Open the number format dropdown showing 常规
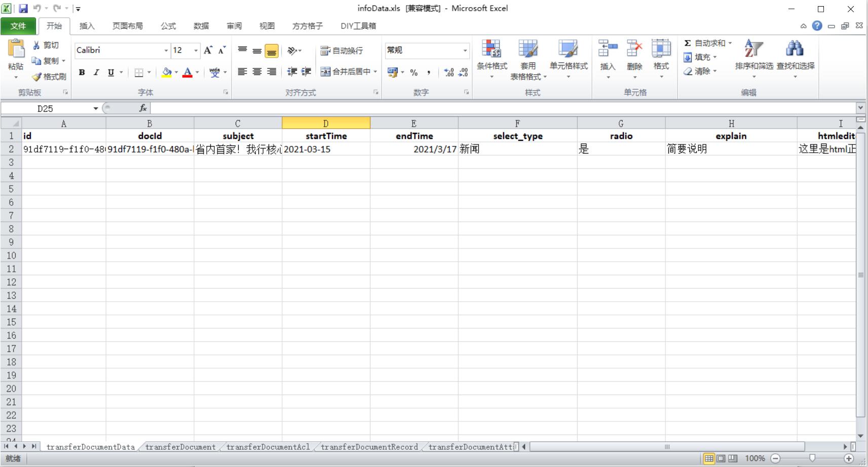This screenshot has height=467, width=868. (x=465, y=51)
